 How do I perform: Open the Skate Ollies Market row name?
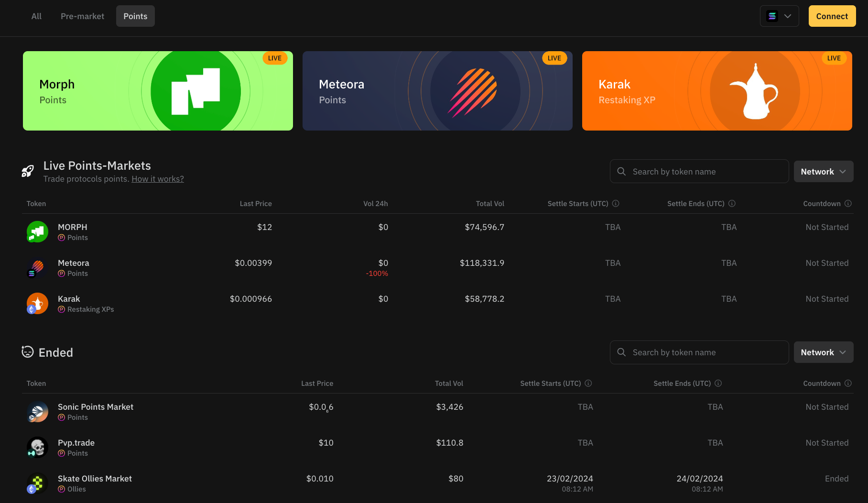[x=95, y=479]
